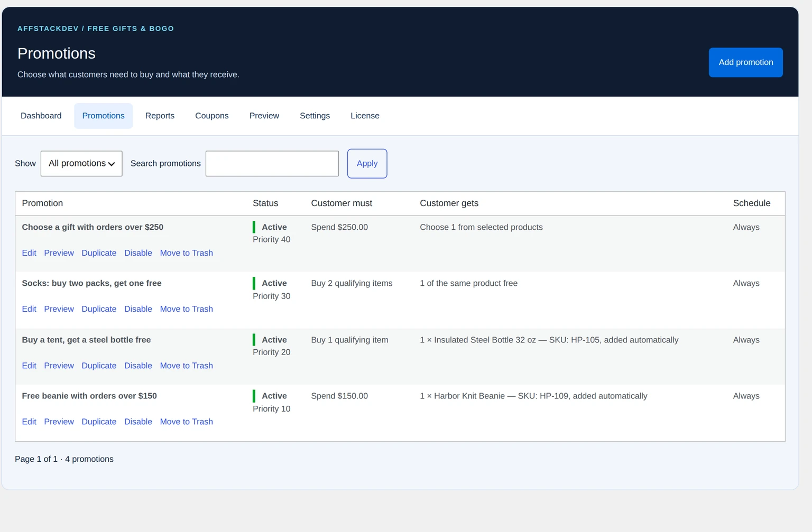This screenshot has width=812, height=532.
Task: Click the 'Spend $150.00' cell
Action: tap(339, 396)
